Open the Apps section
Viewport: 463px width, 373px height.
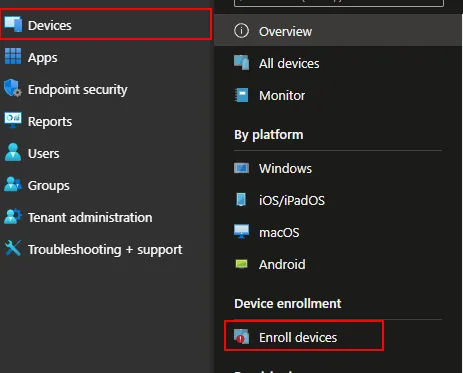tap(43, 57)
